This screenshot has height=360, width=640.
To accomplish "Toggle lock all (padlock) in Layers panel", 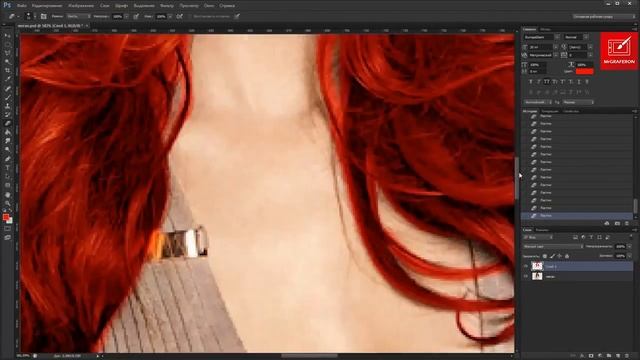I will (567, 256).
